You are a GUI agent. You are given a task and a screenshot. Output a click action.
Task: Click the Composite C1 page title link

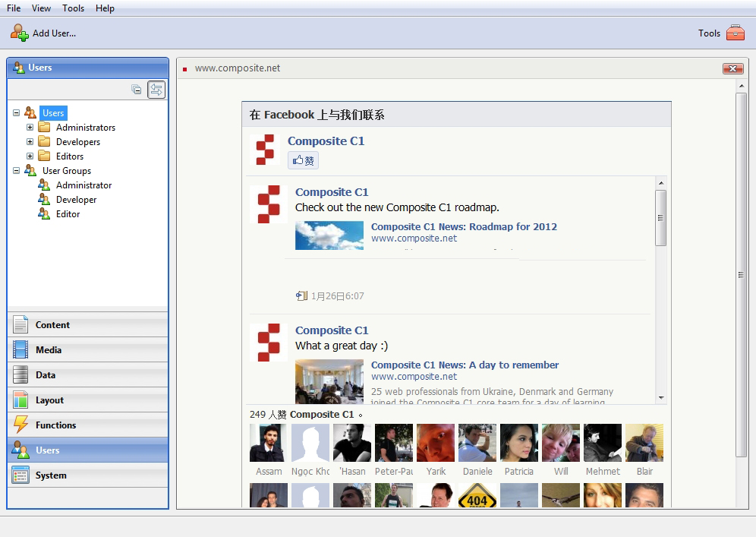[x=326, y=141]
